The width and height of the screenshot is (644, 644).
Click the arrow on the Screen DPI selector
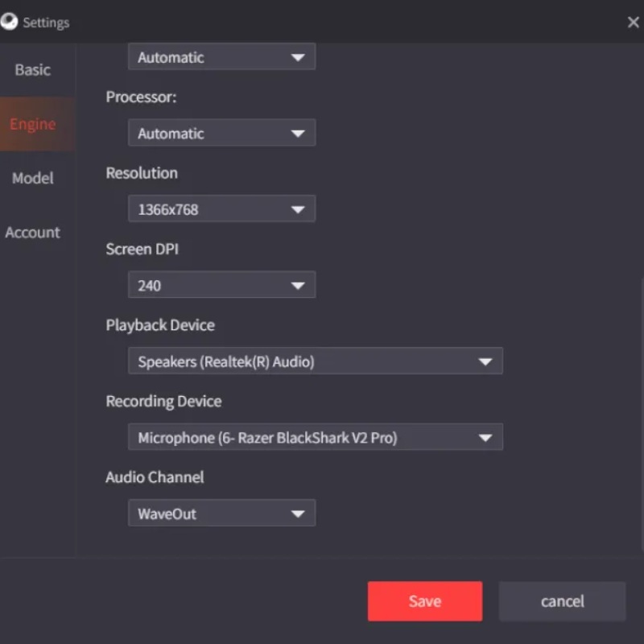(x=299, y=285)
